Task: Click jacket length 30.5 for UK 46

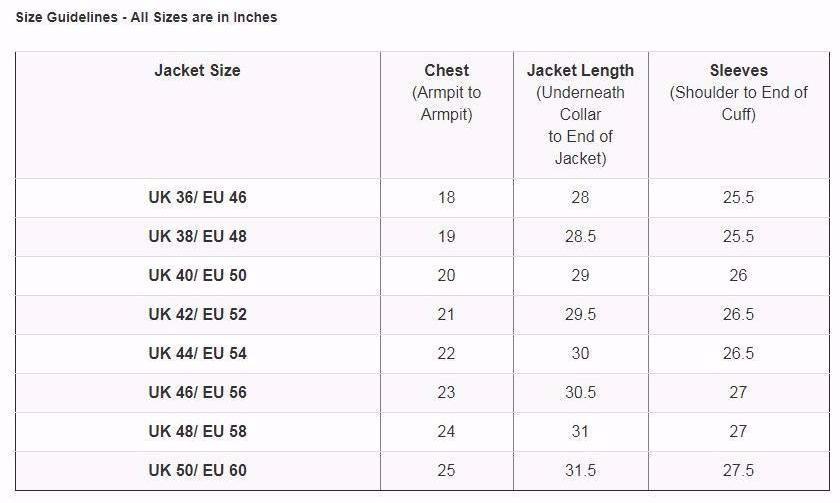Action: click(x=580, y=392)
